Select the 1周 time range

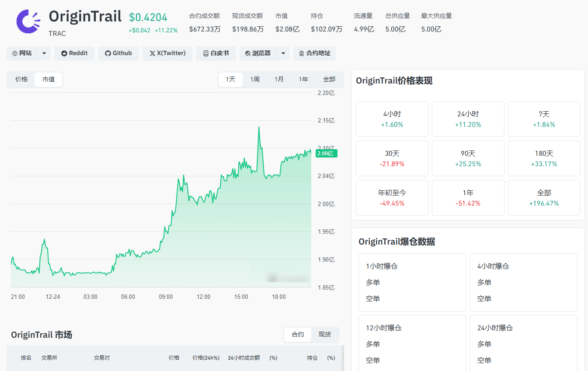(255, 80)
